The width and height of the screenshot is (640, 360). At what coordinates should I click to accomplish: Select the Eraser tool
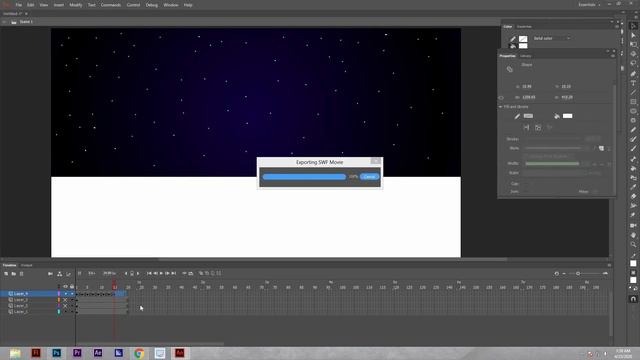pos(633,196)
